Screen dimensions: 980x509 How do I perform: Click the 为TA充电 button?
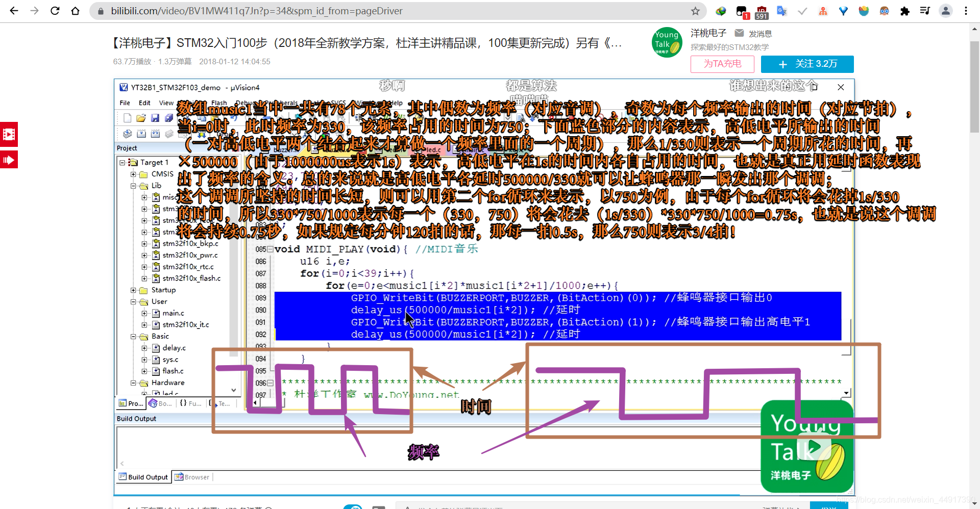coord(722,64)
